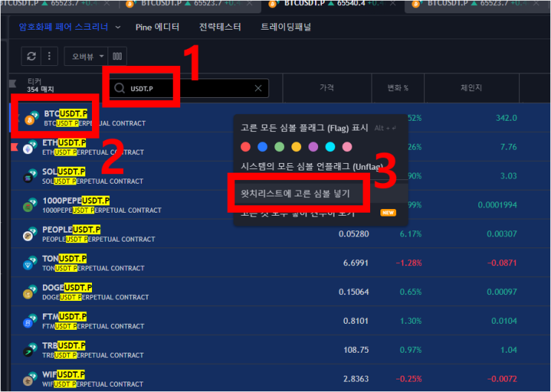Select the ETHUSDT.P ticker name

(x=65, y=143)
